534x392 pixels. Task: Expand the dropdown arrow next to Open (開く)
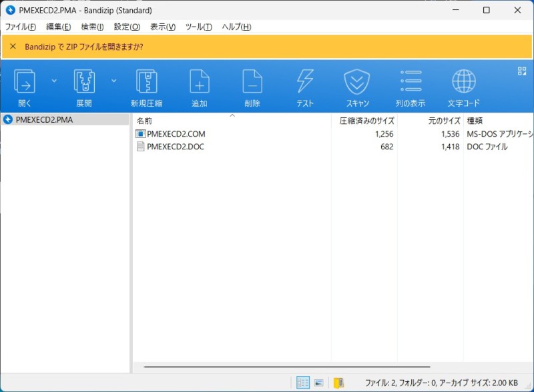click(x=54, y=81)
